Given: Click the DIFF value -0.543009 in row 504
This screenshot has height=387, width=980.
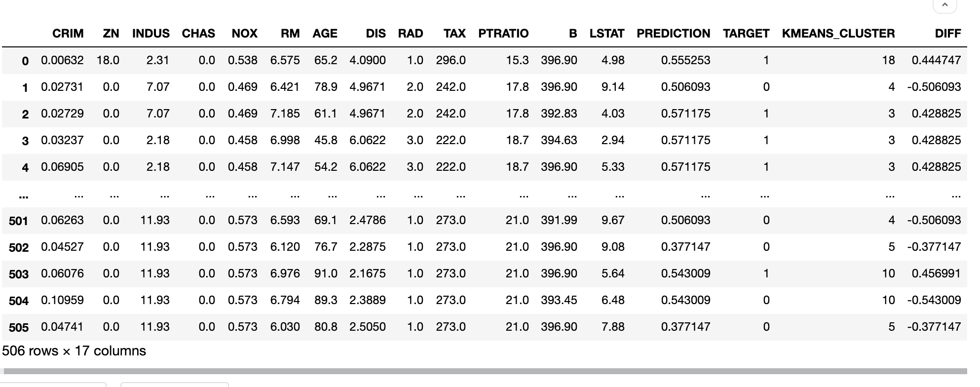Looking at the screenshot, I should [x=934, y=300].
